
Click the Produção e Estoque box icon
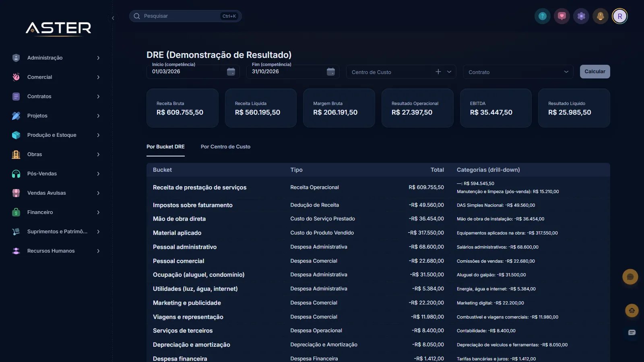16,135
